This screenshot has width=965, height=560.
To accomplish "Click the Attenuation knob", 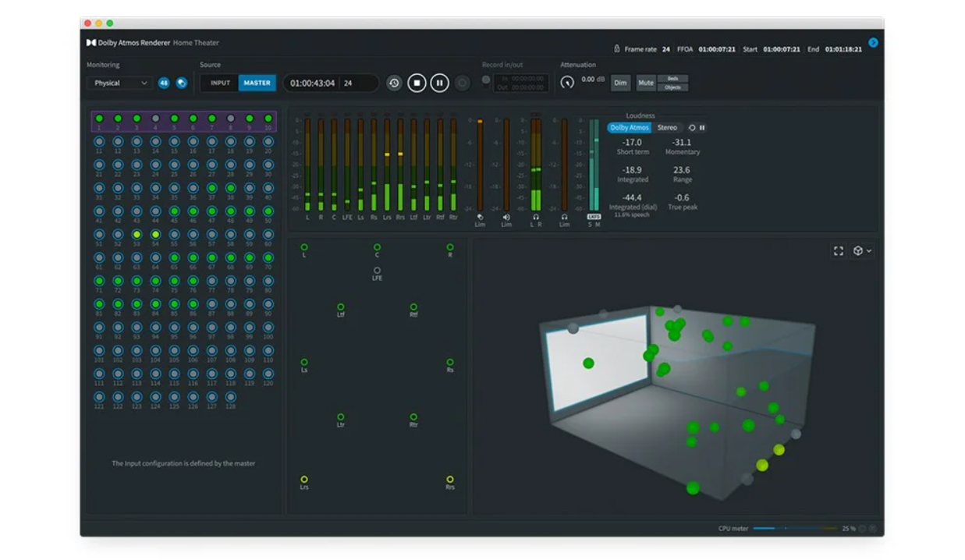I will pyautogui.click(x=567, y=82).
